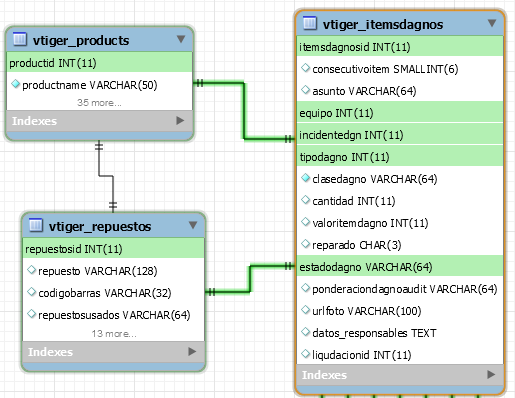Click the diamond icon next to codigobarras
The height and width of the screenshot is (398, 515).
pyautogui.click(x=31, y=292)
